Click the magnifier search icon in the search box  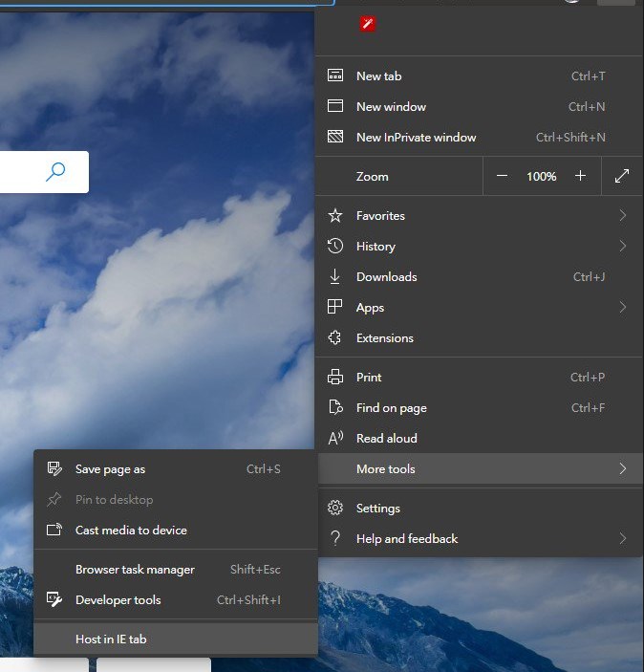[55, 172]
